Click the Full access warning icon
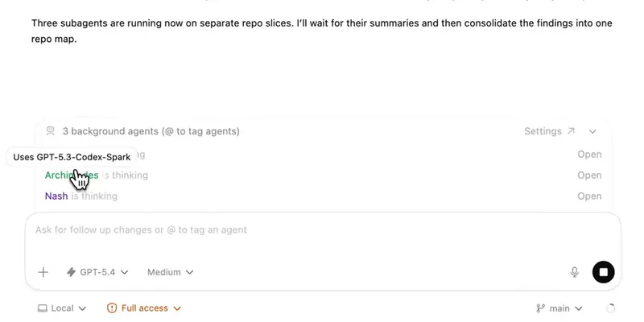This screenshot has height=322, width=644. click(x=113, y=308)
